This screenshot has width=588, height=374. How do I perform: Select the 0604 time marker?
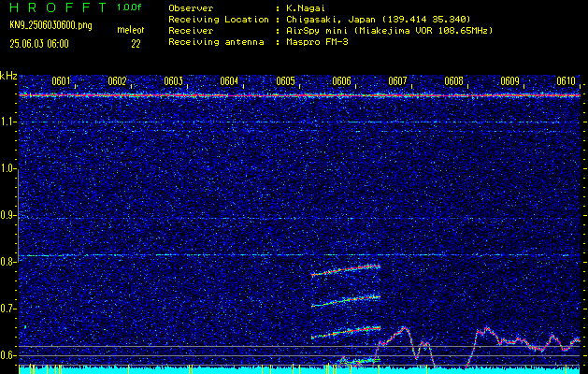(229, 80)
